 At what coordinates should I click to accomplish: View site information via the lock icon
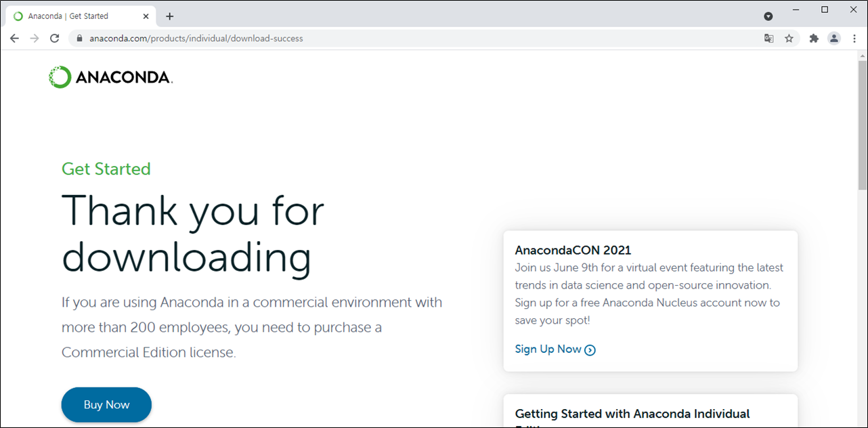point(79,39)
